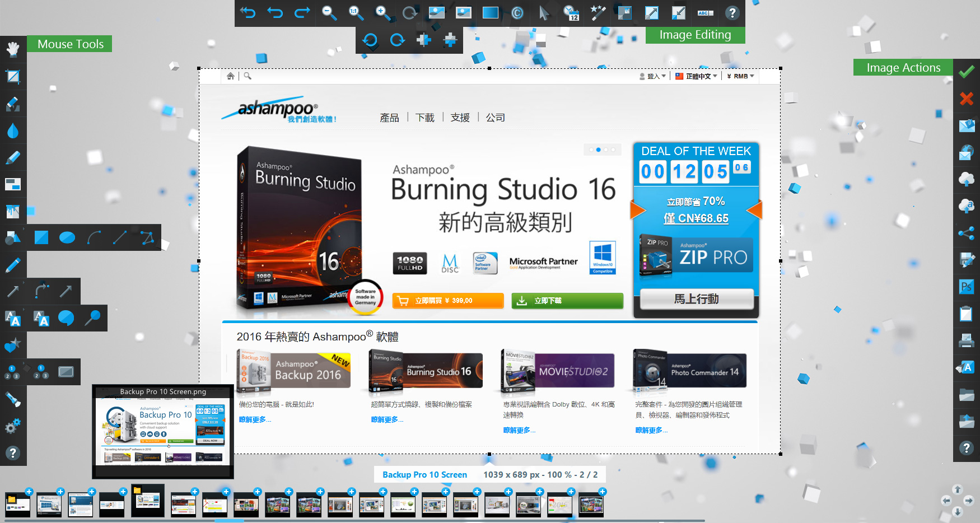The image size is (980, 523).
Task: Select the hand pan tool
Action: click(13, 49)
